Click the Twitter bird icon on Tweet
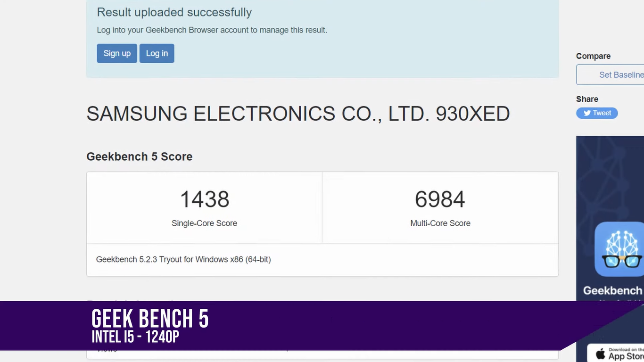The height and width of the screenshot is (362, 644). tap(587, 113)
